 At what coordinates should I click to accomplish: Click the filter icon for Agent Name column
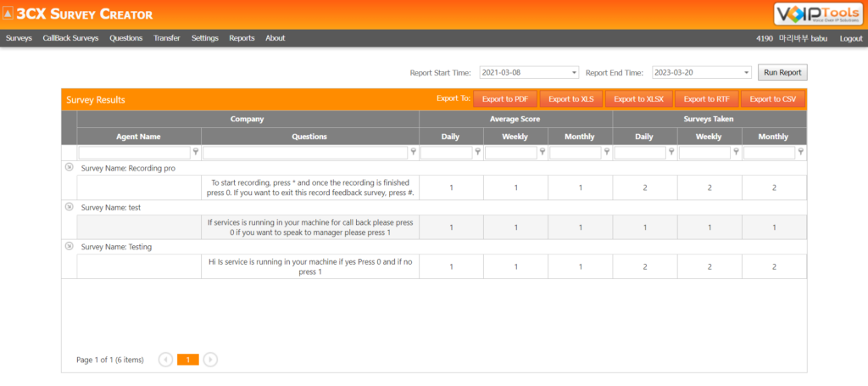(196, 152)
